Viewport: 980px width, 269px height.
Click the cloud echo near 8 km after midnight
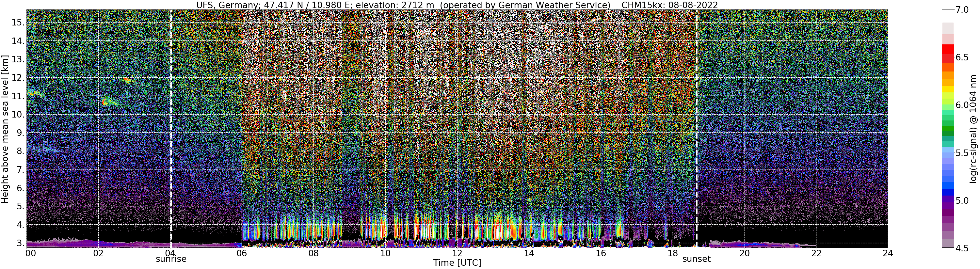pyautogui.click(x=43, y=149)
